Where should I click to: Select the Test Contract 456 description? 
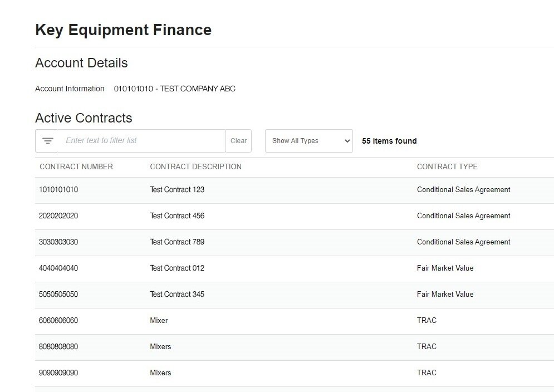pos(177,216)
